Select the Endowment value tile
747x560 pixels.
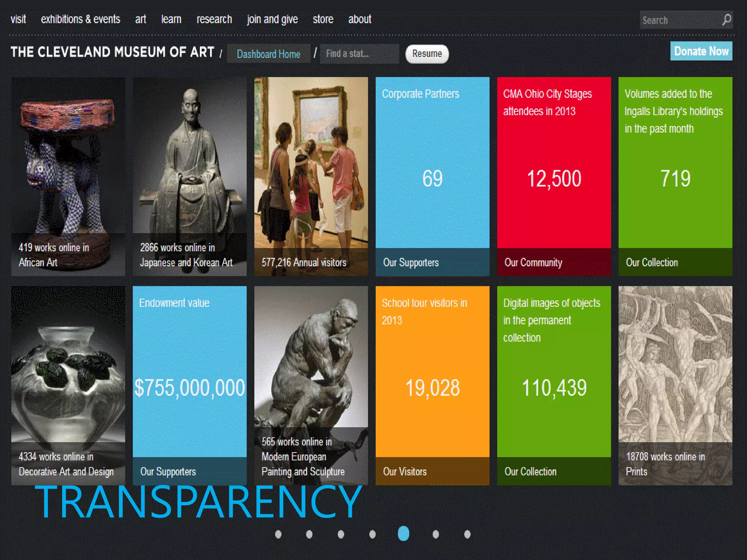coord(190,386)
